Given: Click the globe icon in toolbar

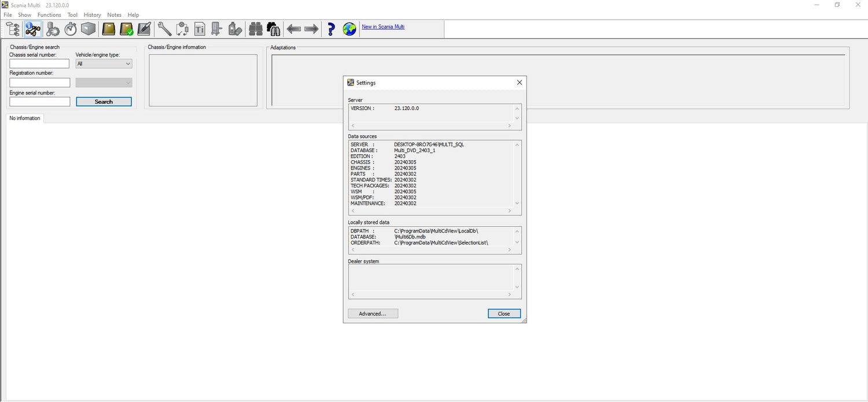Looking at the screenshot, I should tap(350, 29).
